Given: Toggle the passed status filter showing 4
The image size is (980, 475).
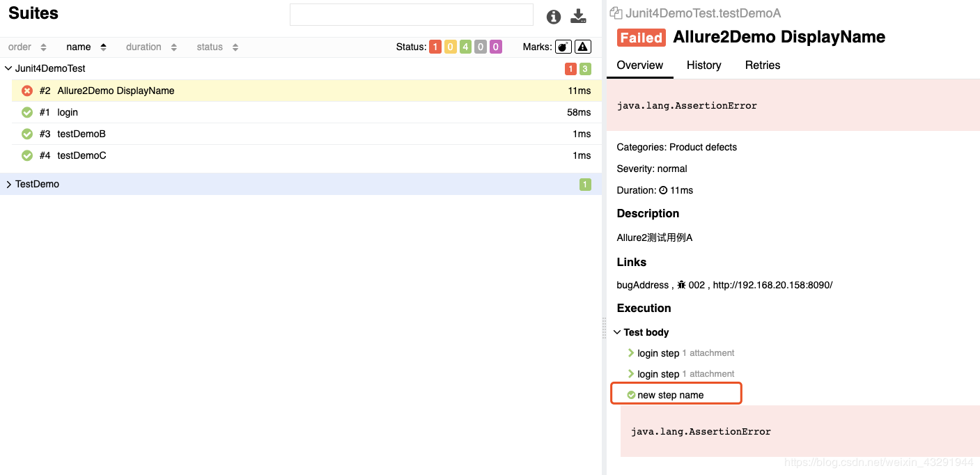Looking at the screenshot, I should 465,47.
